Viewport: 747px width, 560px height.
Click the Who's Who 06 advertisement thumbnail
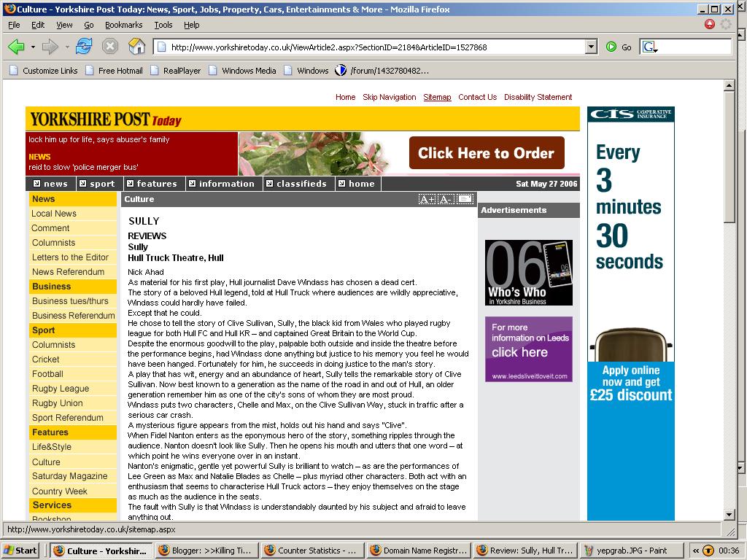point(528,273)
